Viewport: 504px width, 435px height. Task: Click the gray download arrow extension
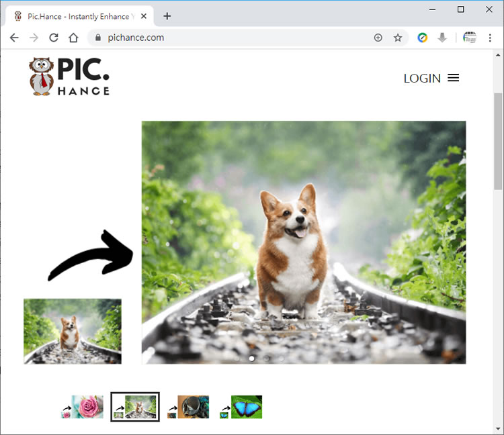tap(442, 38)
